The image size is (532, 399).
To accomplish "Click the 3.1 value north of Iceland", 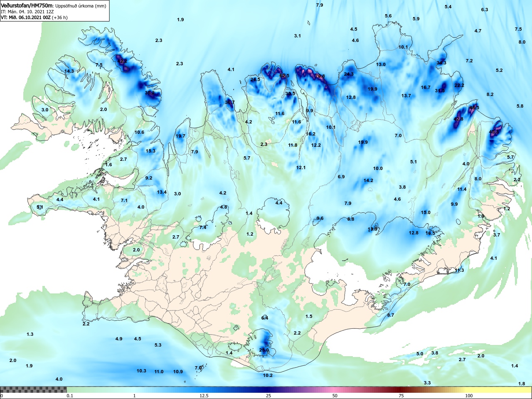I will pyautogui.click(x=298, y=36).
